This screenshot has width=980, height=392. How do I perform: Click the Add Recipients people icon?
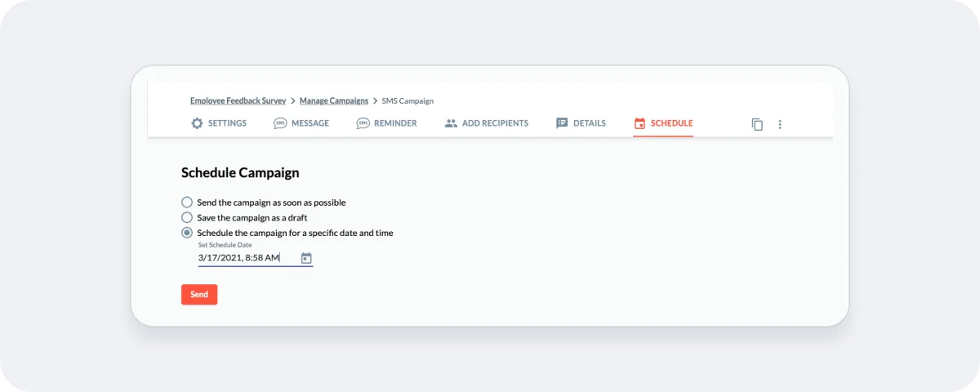coord(451,123)
